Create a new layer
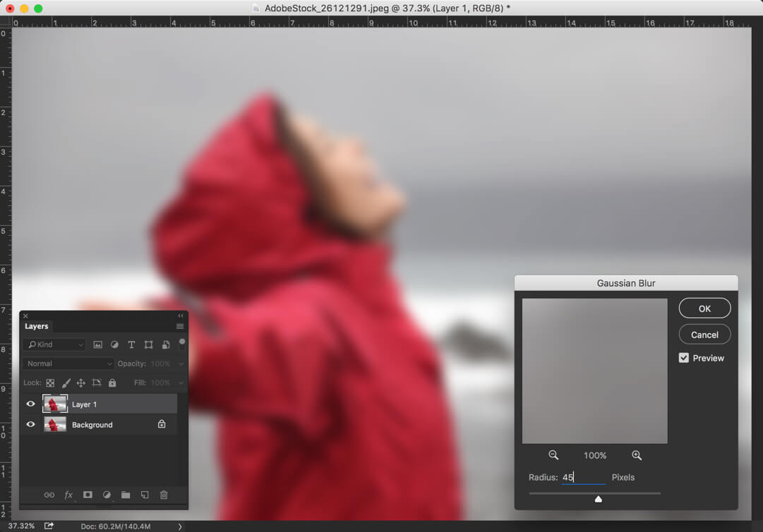The width and height of the screenshot is (763, 532). pyautogui.click(x=145, y=495)
